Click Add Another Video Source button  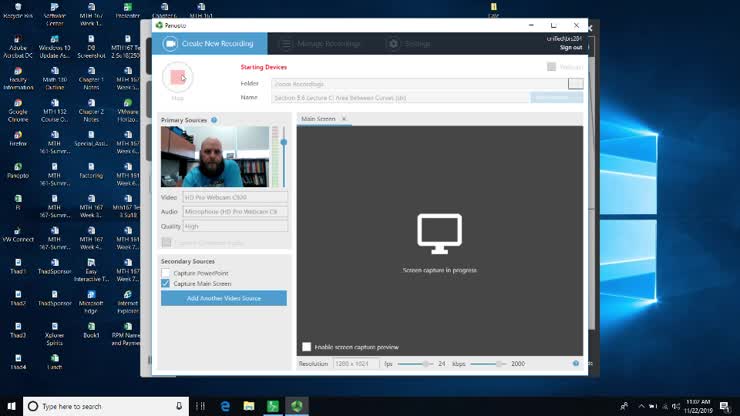[x=223, y=298]
